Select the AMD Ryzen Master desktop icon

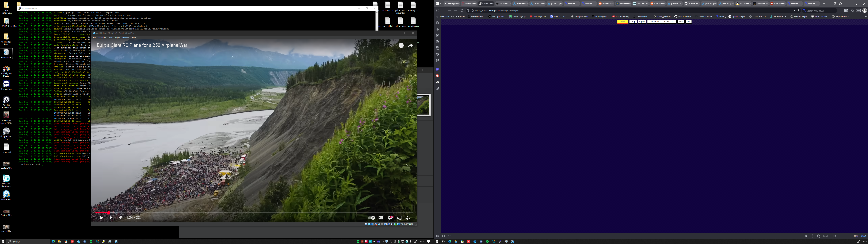pyautogui.click(x=6, y=72)
